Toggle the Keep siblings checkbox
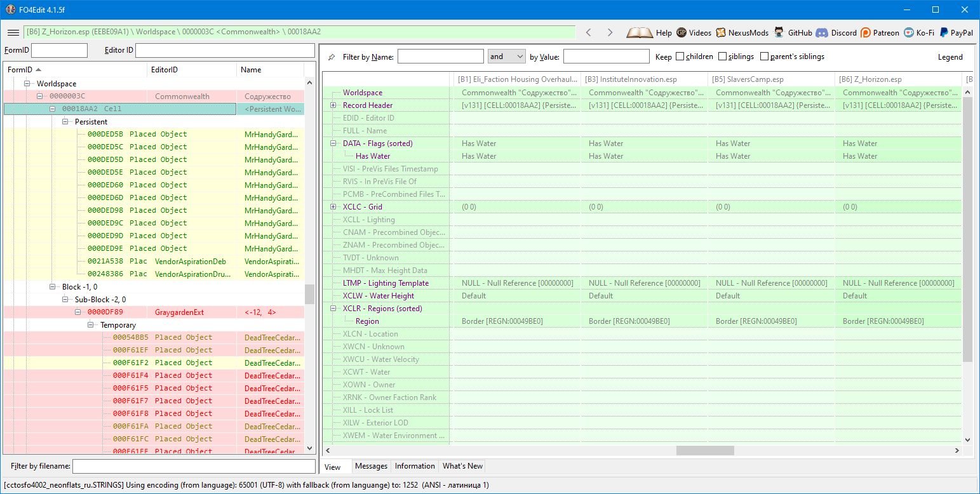This screenshot has height=494, width=980. click(x=722, y=57)
